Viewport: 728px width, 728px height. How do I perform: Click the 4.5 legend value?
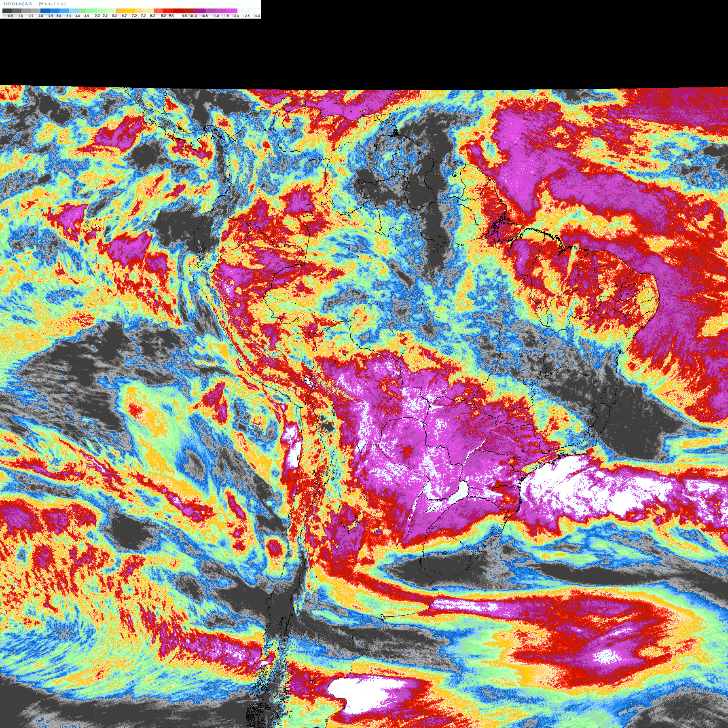(x=87, y=16)
